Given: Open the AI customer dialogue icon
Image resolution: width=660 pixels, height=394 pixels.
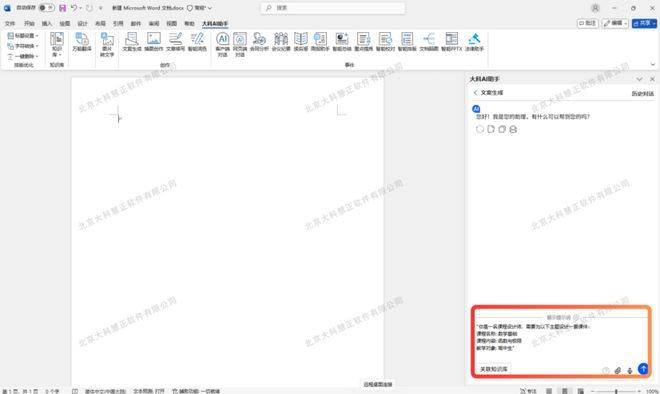Looking at the screenshot, I should coord(222,45).
